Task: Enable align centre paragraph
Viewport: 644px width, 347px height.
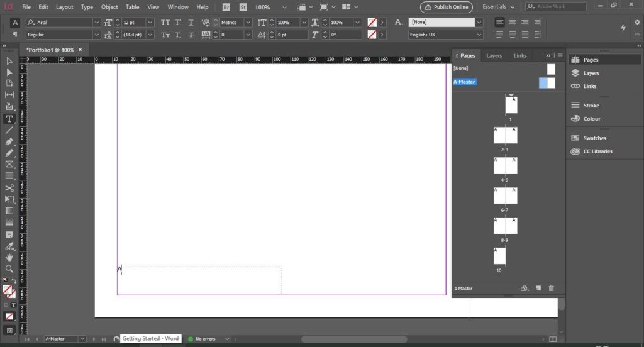Action: coord(512,22)
